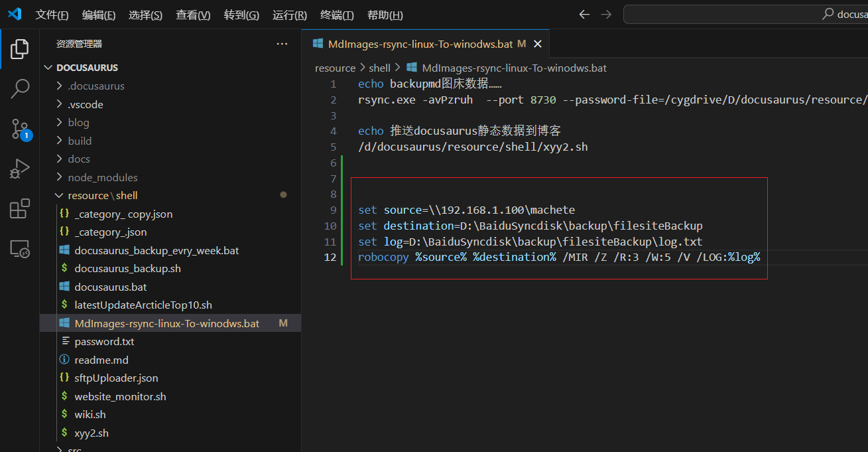Close the MdImages-rsync-linux-To-winodws.bat tab
This screenshot has width=868, height=452.
[x=538, y=44]
